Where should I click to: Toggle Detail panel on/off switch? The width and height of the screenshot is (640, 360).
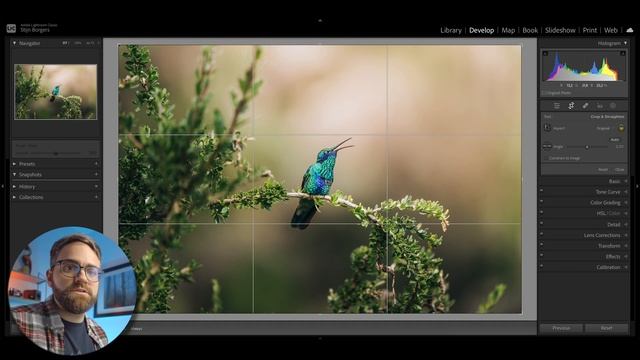542,224
